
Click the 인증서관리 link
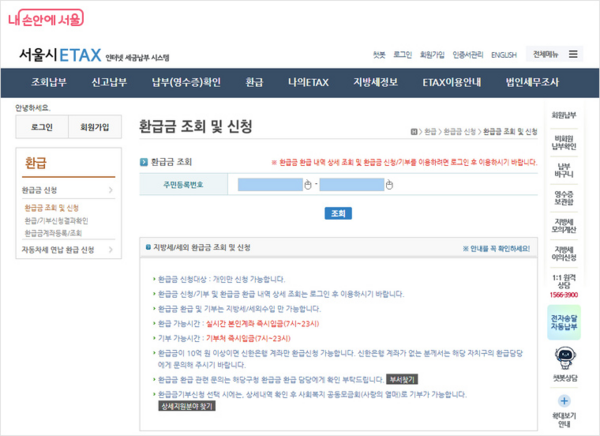click(x=468, y=55)
